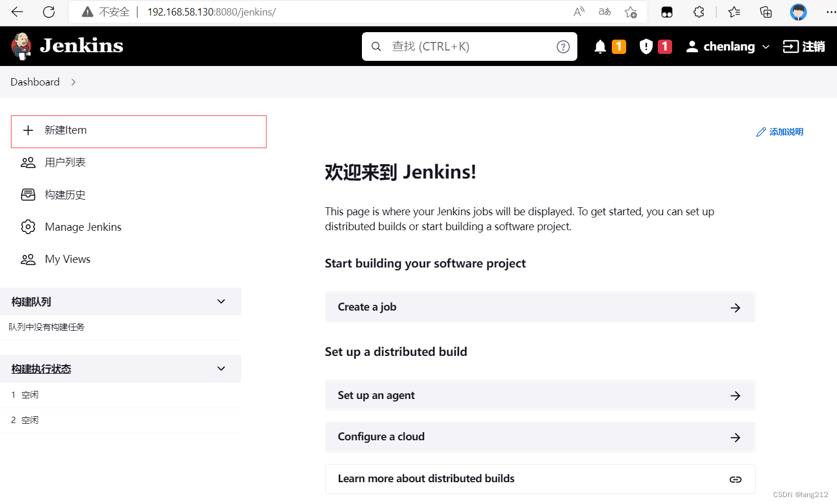Click the 不安全 site warning indicator

click(x=106, y=12)
